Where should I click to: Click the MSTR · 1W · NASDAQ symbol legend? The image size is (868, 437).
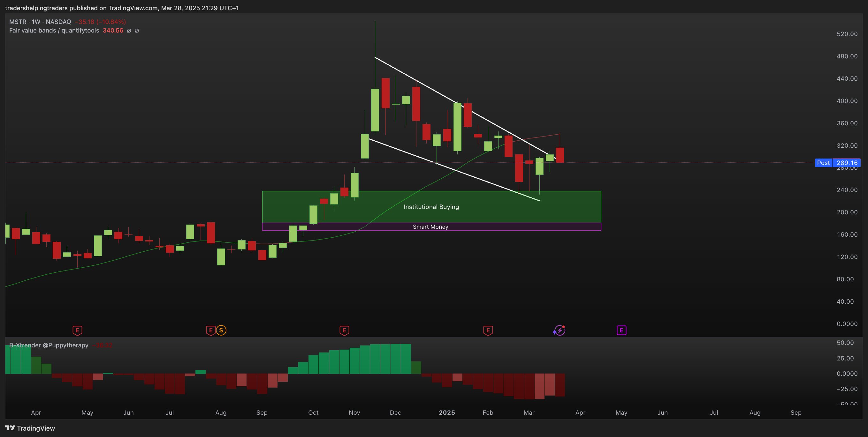[40, 22]
